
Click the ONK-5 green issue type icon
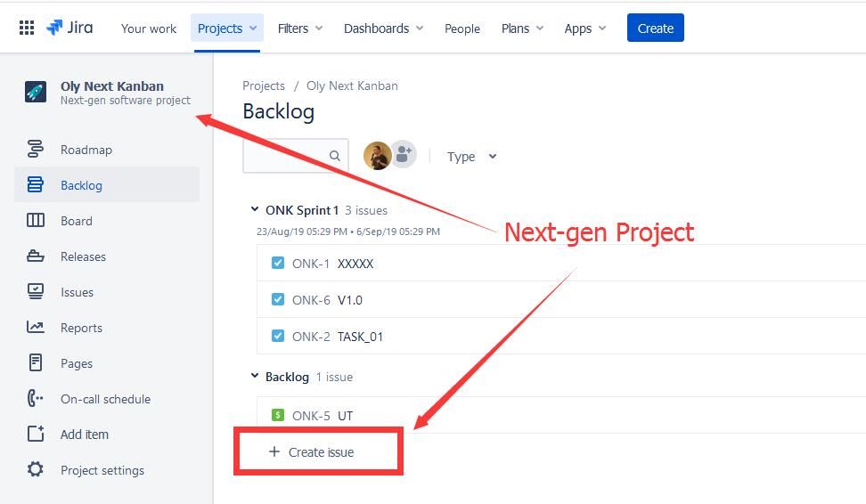[x=278, y=415]
